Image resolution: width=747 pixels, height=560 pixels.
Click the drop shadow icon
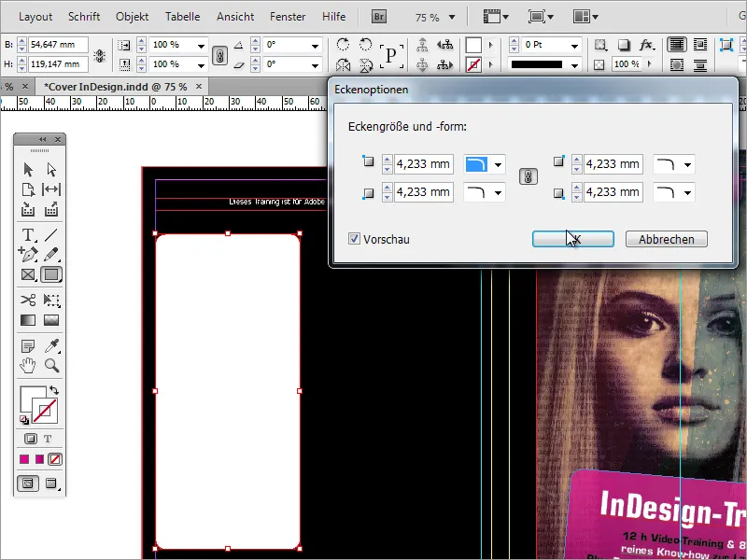(x=624, y=45)
